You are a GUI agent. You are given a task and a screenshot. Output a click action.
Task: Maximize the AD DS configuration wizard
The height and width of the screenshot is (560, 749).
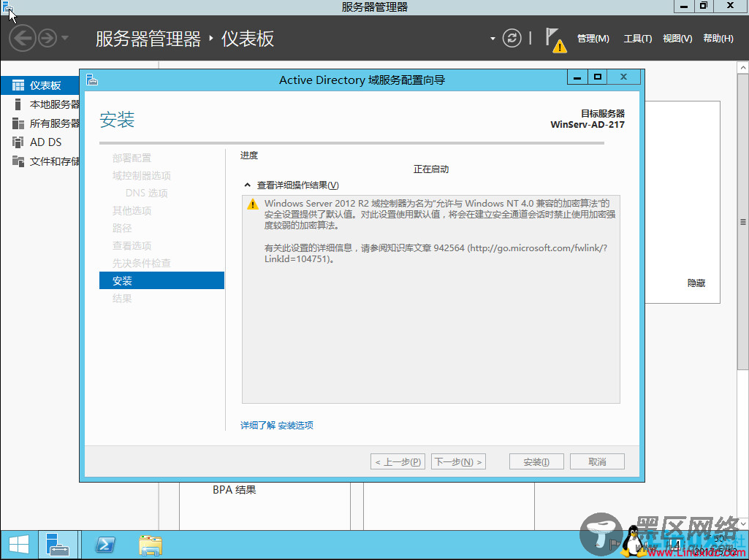pos(598,77)
